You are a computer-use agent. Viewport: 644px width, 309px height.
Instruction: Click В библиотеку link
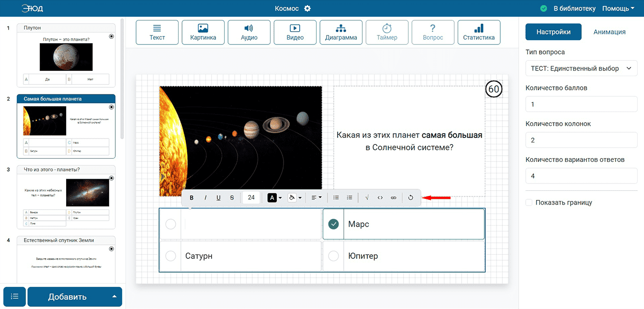(x=575, y=9)
